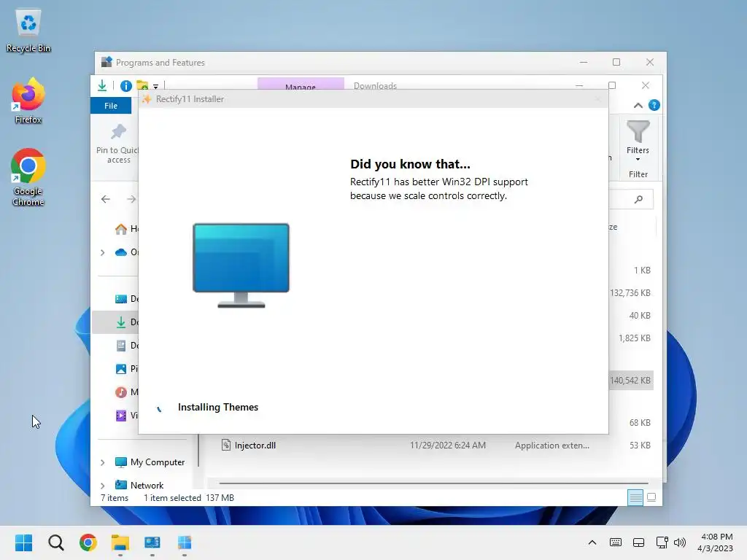
Task: Expand My Computer tree node
Action: [x=102, y=462]
